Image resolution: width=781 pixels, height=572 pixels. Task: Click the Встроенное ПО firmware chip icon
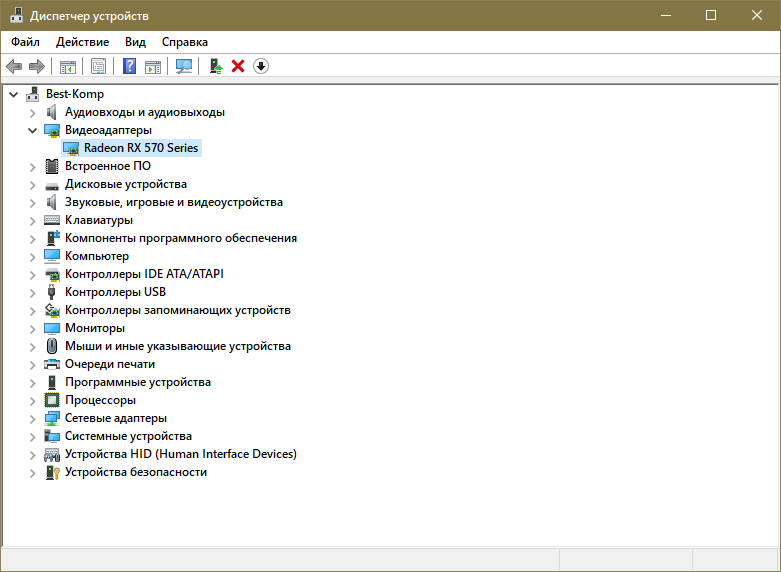coord(52,166)
